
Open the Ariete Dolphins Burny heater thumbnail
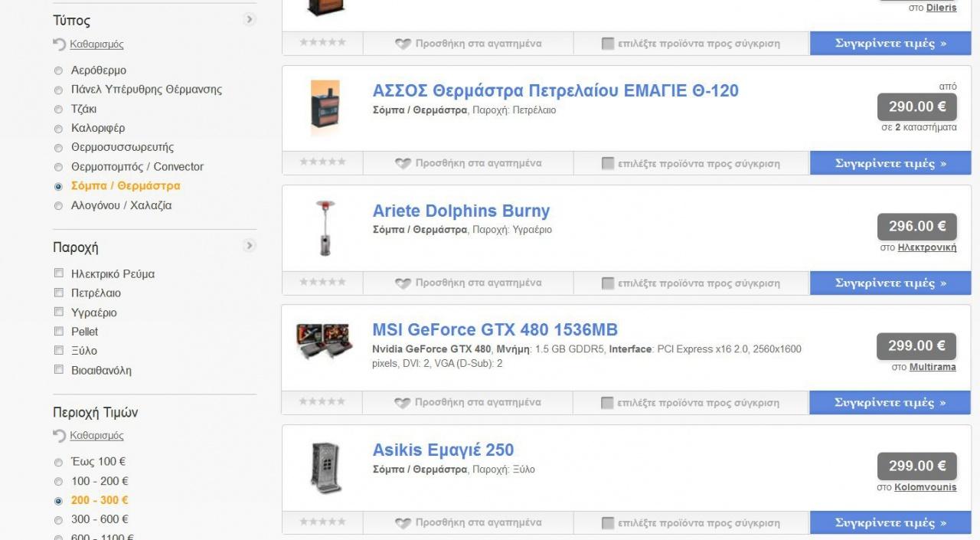click(x=325, y=228)
